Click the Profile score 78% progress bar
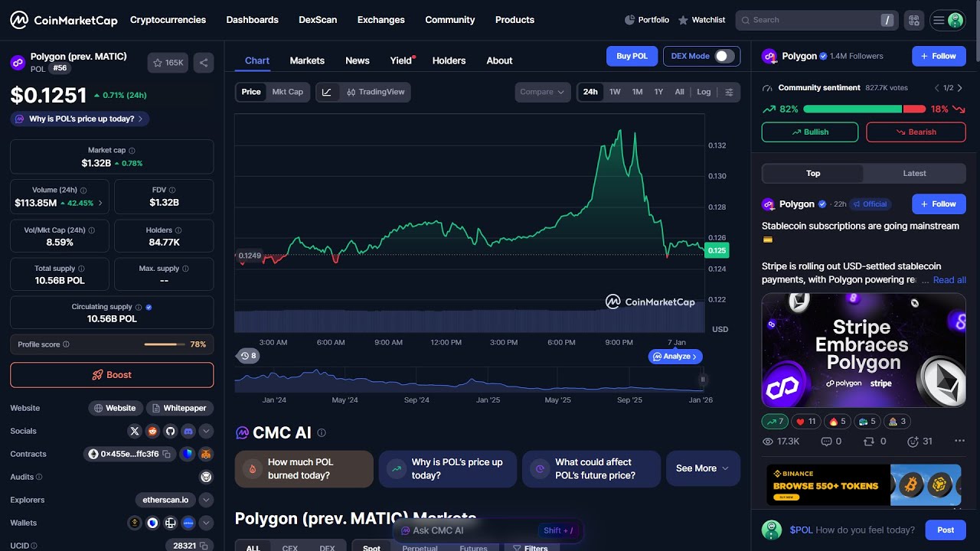This screenshot has height=551, width=980. [x=165, y=344]
